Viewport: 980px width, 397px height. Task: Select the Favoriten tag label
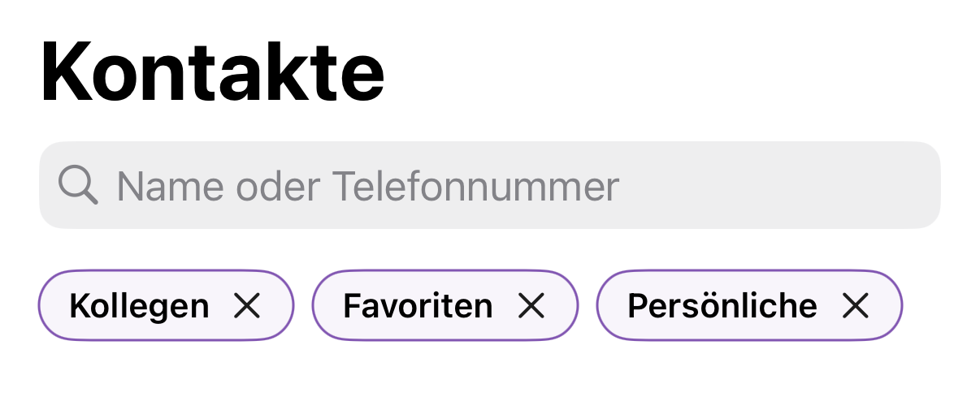(x=418, y=306)
